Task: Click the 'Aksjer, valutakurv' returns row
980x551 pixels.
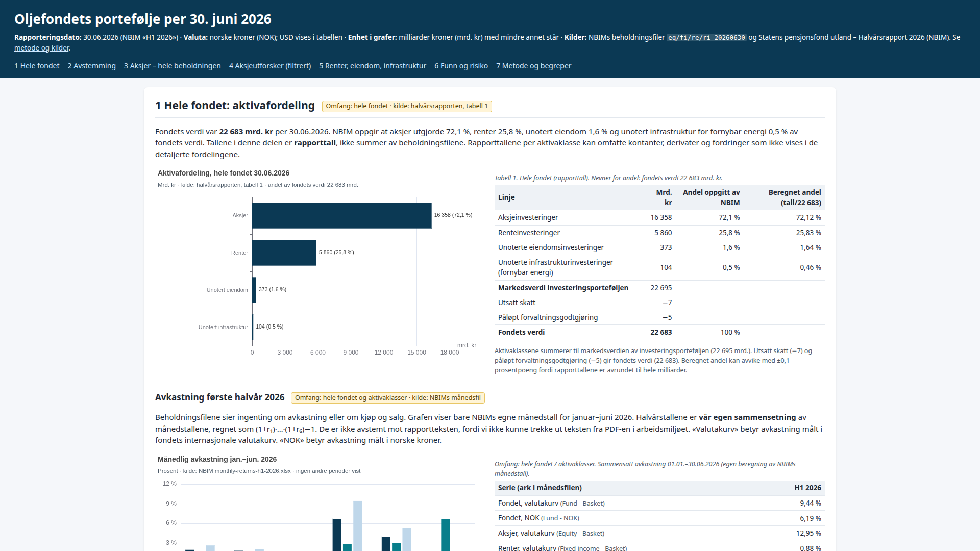Action: (x=659, y=533)
